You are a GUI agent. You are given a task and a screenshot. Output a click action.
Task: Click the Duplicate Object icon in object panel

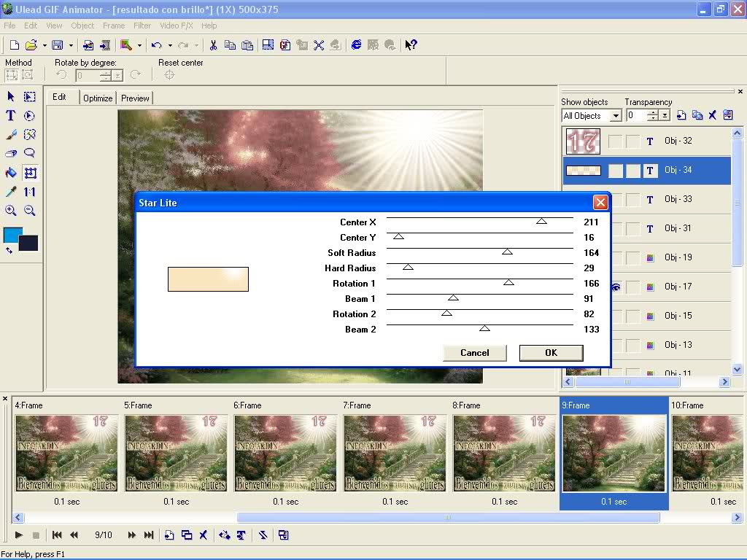click(x=697, y=114)
